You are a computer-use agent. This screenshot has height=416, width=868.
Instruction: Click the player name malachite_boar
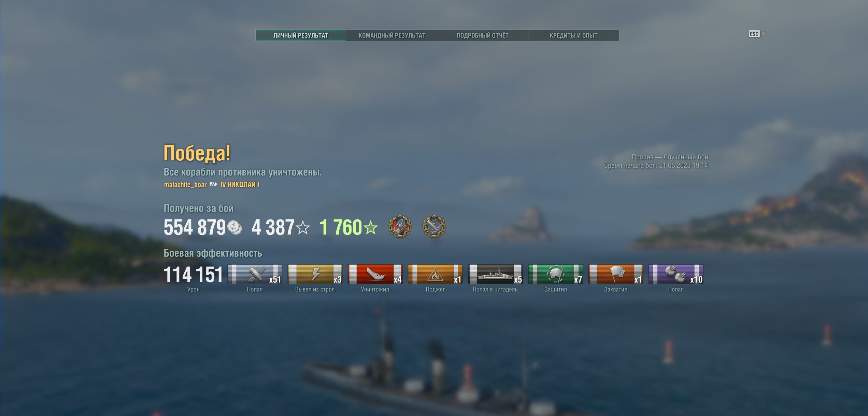click(185, 185)
